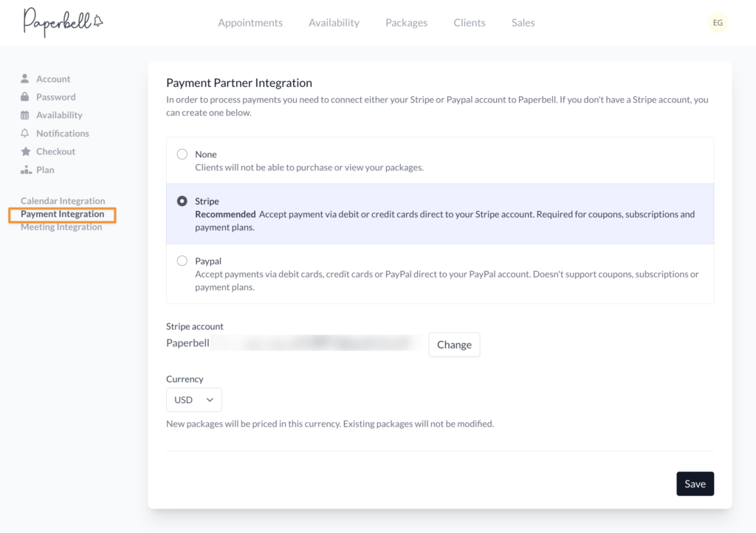Viewport: 756px width, 533px height.
Task: Choose Paypal as payment partner
Action: click(x=182, y=261)
